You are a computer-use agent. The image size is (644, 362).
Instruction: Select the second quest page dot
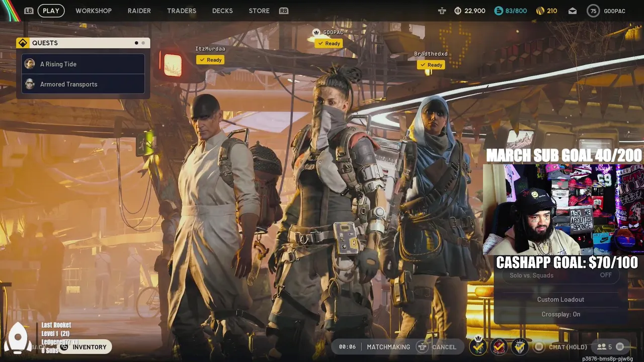click(143, 43)
